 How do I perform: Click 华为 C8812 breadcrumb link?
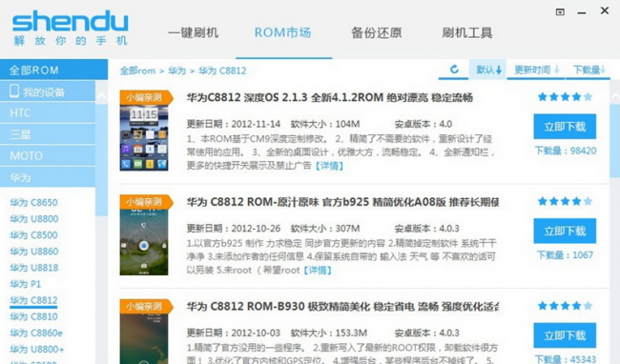pyautogui.click(x=222, y=71)
